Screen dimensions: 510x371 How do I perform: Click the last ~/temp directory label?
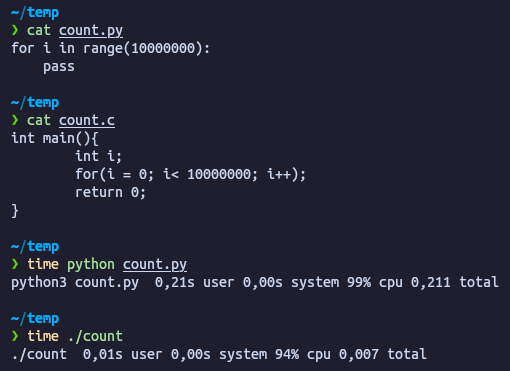[35, 319]
